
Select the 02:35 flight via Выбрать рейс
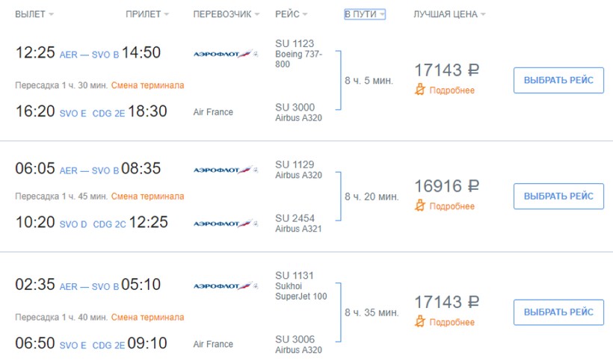pos(558,312)
